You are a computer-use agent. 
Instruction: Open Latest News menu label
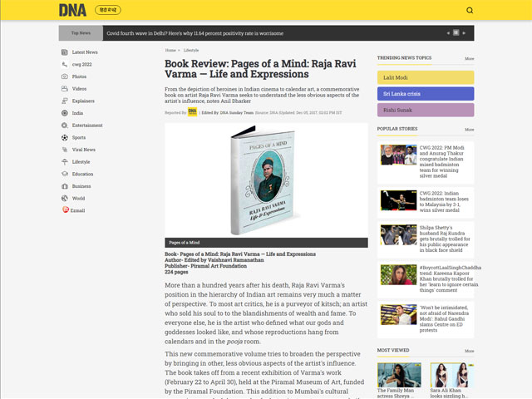coord(85,52)
